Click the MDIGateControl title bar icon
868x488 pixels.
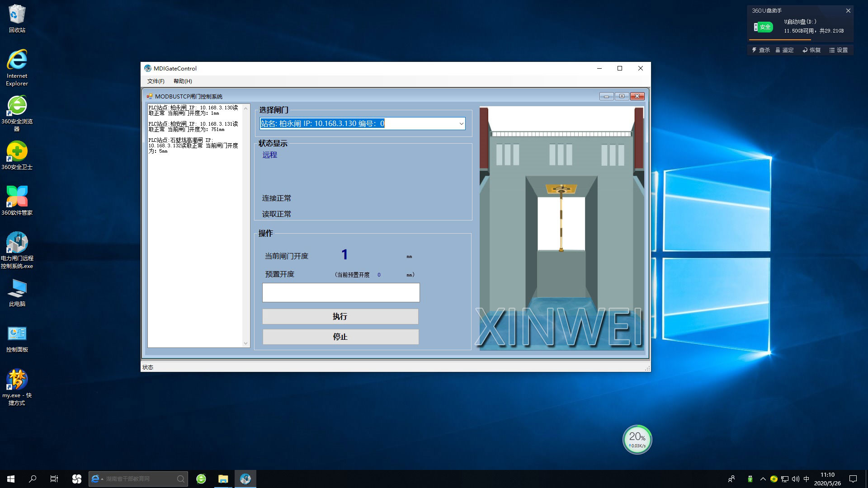tap(148, 69)
